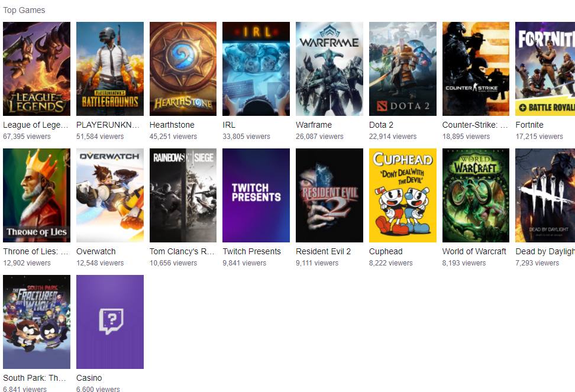Open the World of Warcraft cover thumbnail
Viewport: 575px width, 392px height.
tap(476, 195)
